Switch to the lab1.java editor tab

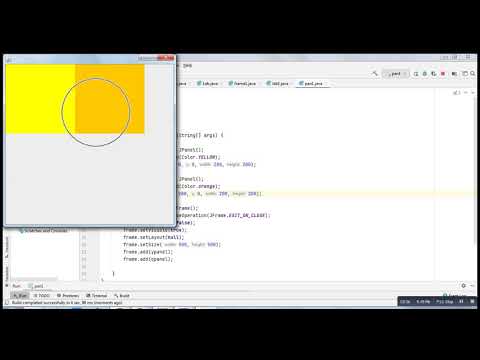(x=279, y=83)
